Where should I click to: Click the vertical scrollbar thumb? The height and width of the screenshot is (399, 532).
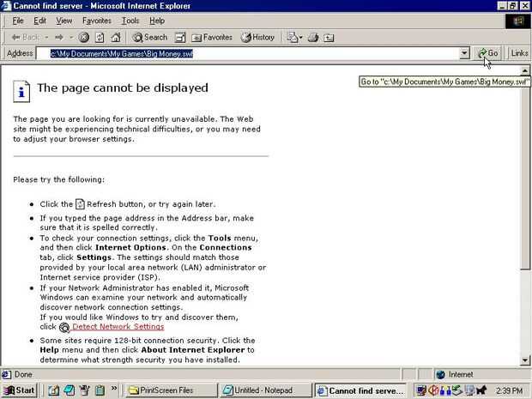(525, 172)
